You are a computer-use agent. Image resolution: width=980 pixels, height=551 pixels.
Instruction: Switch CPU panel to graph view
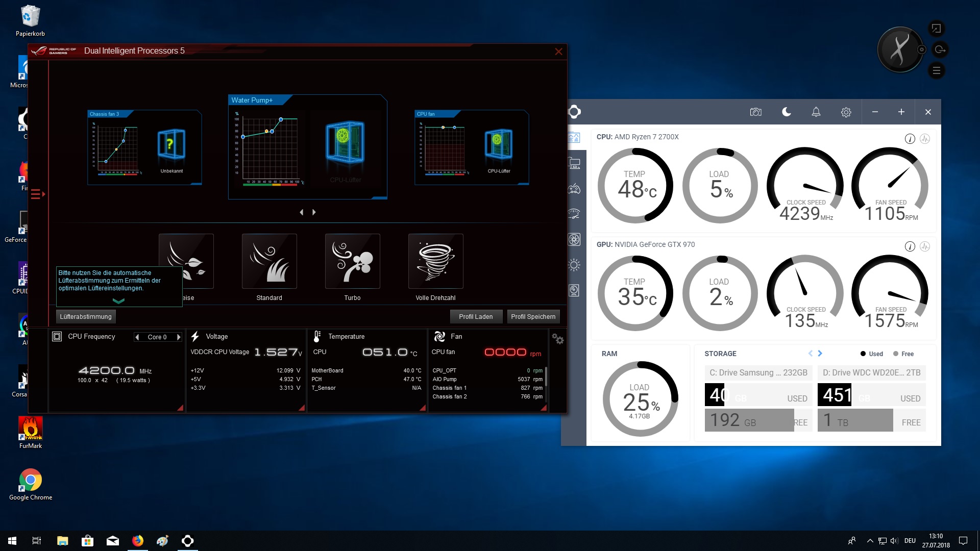(925, 139)
